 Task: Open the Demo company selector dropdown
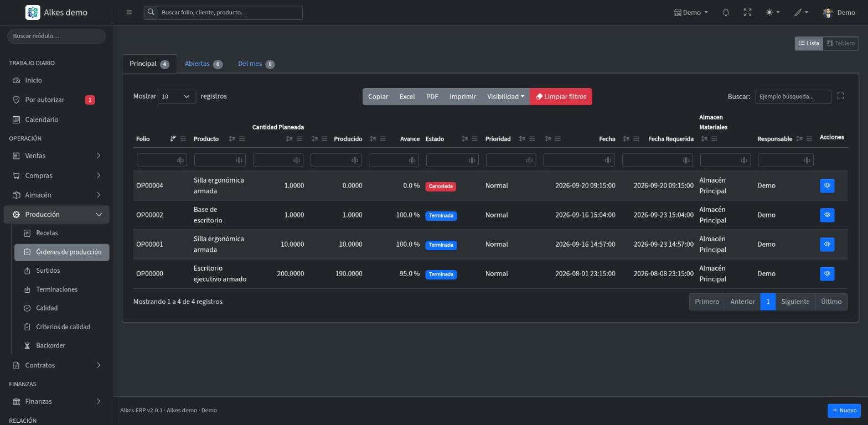[691, 12]
